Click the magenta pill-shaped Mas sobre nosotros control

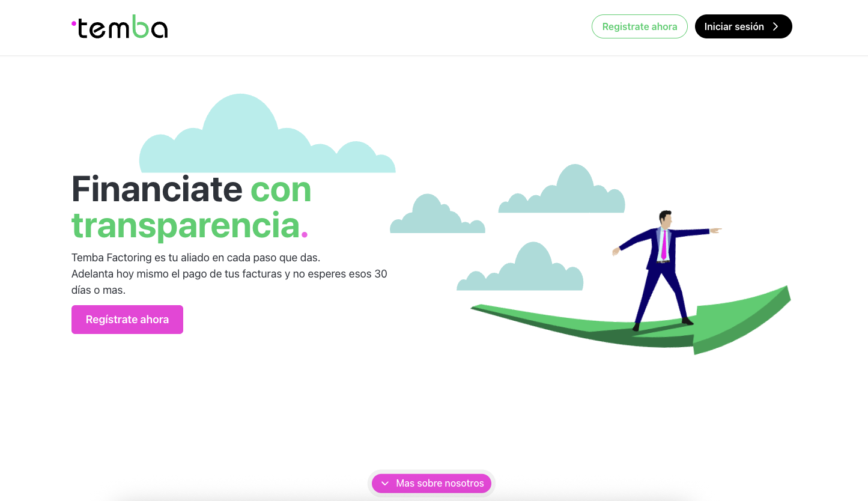(x=431, y=483)
